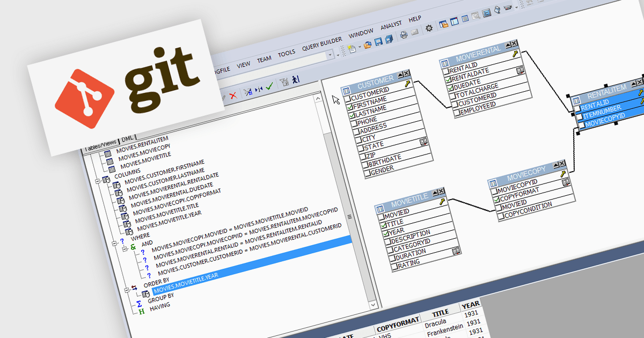Toggle the RENTALDATE checkbox in MOVIERENTAL
The width and height of the screenshot is (644, 338).
tap(449, 80)
